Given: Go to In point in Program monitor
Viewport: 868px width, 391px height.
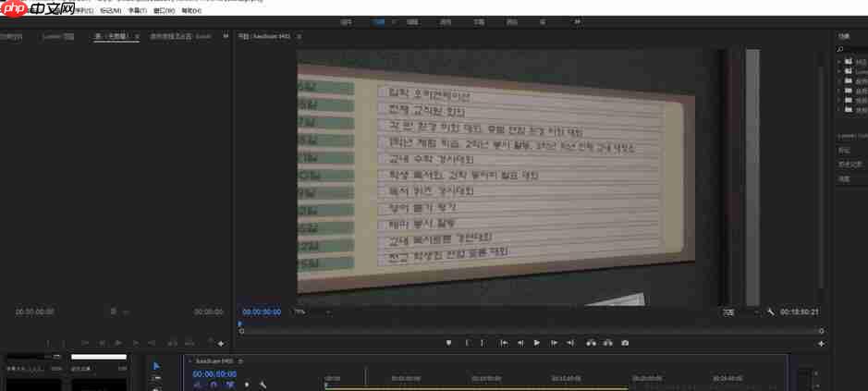Looking at the screenshot, I should [504, 343].
